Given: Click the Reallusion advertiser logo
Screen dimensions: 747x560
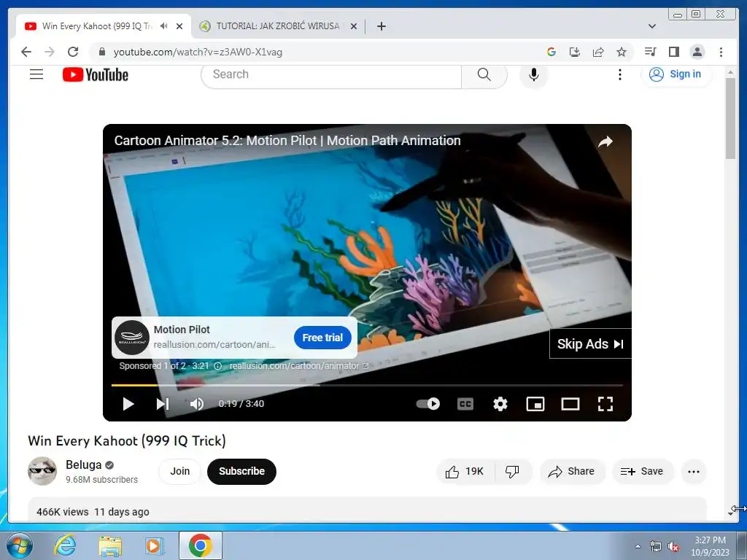Looking at the screenshot, I should (132, 338).
